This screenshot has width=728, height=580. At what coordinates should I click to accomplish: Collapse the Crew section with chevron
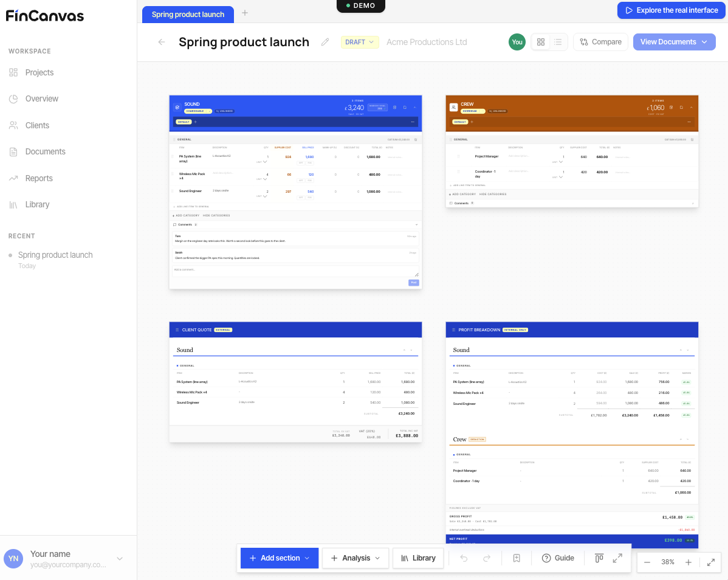pos(692,107)
